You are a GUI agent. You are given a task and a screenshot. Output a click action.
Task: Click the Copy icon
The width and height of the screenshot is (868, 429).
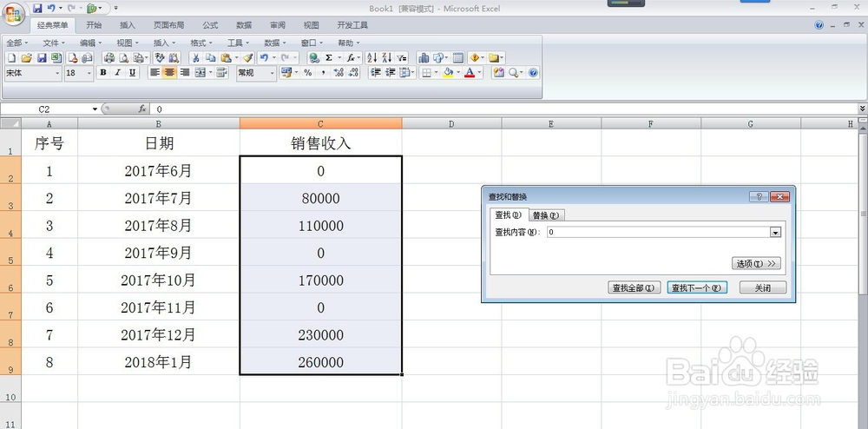click(x=211, y=57)
